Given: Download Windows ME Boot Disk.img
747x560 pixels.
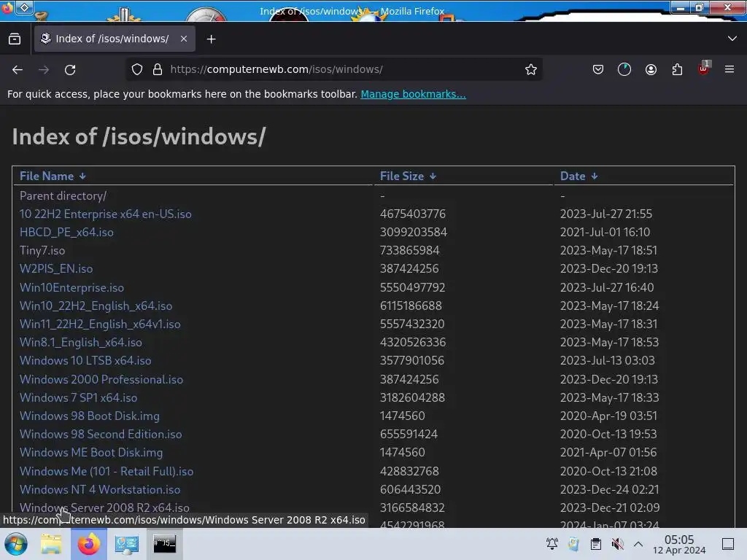Looking at the screenshot, I should tap(91, 453).
